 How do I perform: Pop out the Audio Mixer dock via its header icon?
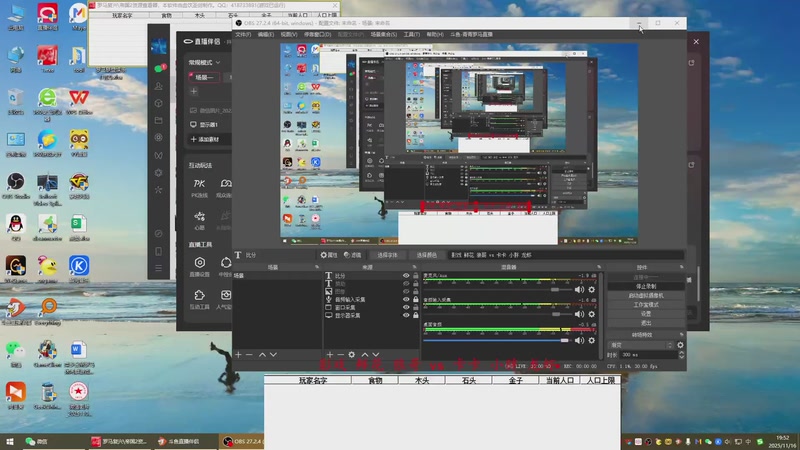click(599, 267)
